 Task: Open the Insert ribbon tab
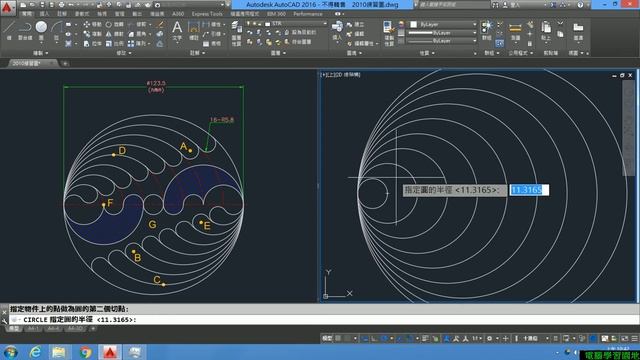(44, 14)
